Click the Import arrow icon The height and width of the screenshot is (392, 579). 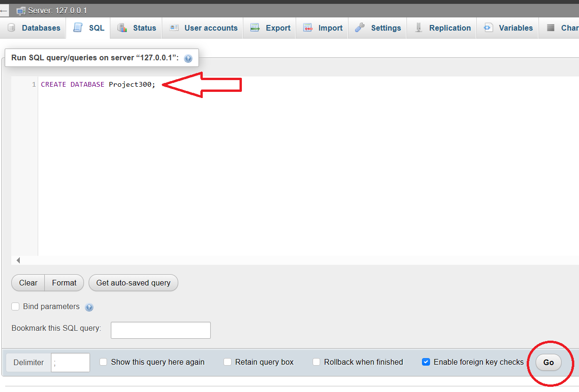pos(308,28)
